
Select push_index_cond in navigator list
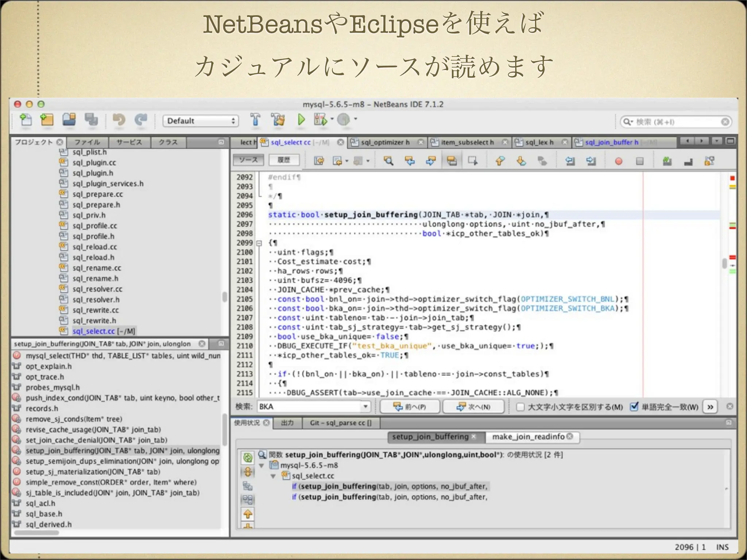tap(122, 398)
